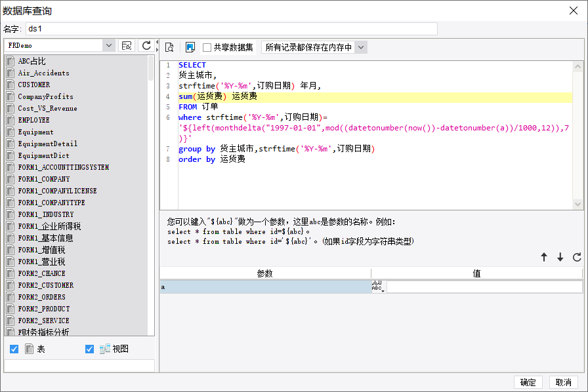Select FORM2_PRODUCT table
This screenshot has width=588, height=392.
pos(44,309)
